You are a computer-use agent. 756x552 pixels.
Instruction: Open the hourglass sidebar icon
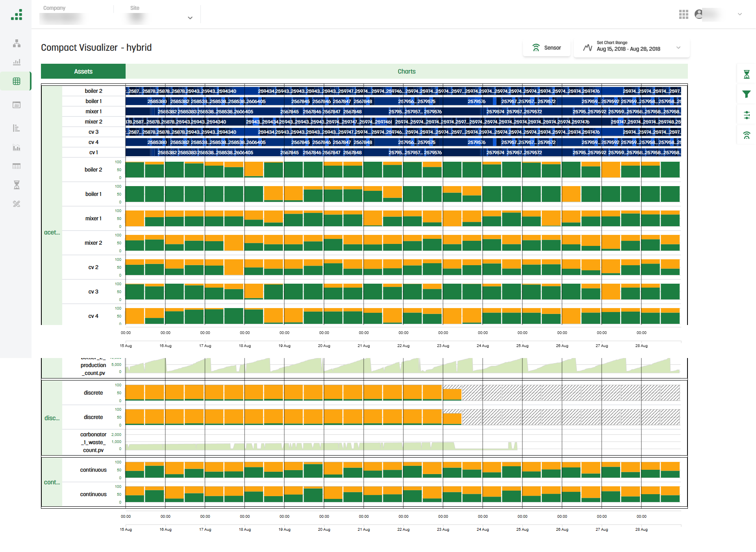tap(17, 185)
